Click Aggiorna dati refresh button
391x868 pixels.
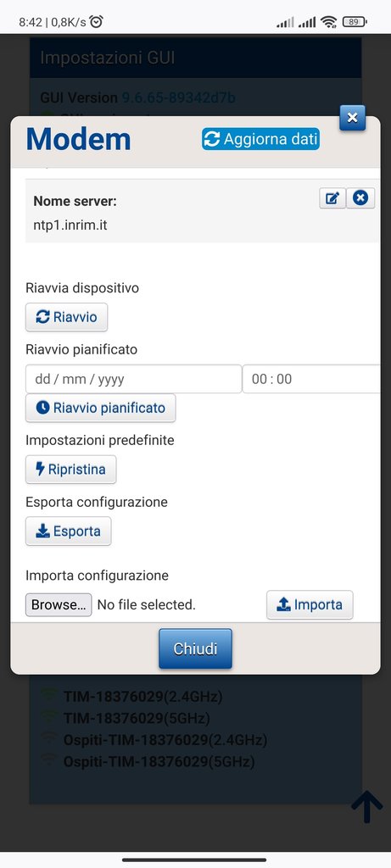pyautogui.click(x=261, y=139)
